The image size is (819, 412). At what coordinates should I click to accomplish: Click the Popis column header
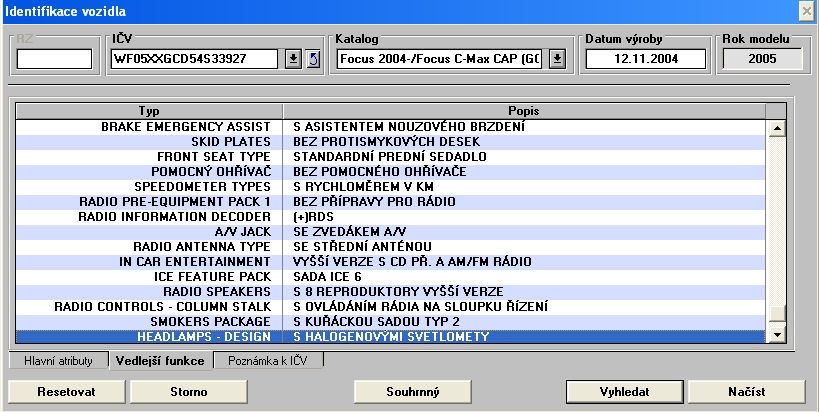(x=524, y=110)
